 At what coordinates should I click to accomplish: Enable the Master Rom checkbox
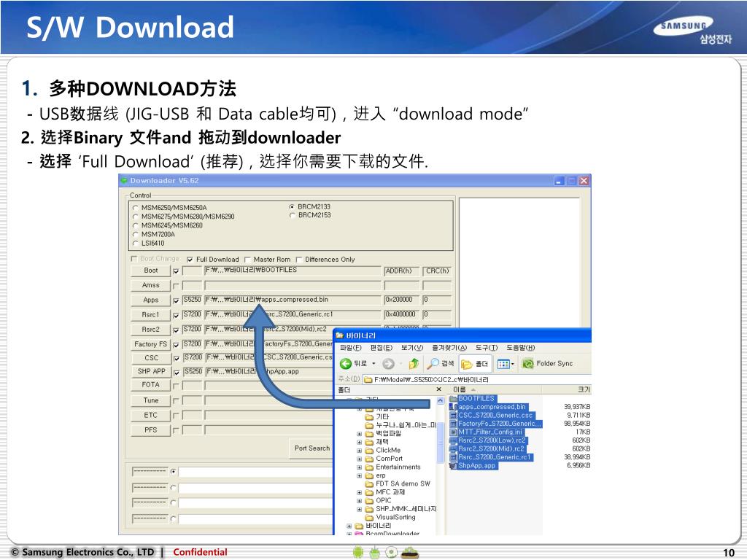click(247, 260)
